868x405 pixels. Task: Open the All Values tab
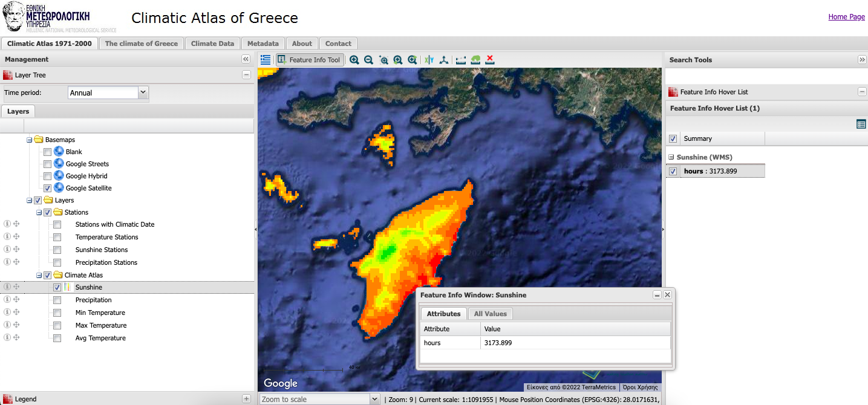pyautogui.click(x=491, y=314)
